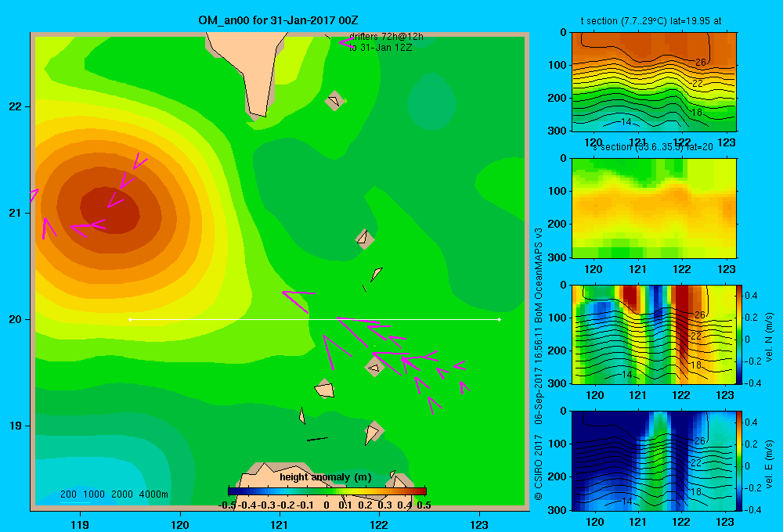The image size is (783, 532).
Task: Click the "vel. N (m/s)" axis label
Action: [x=769, y=336]
